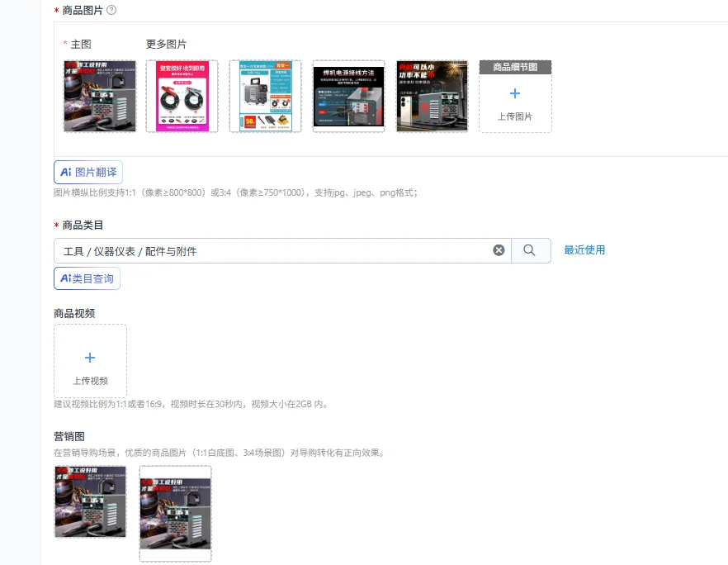728x565 pixels.
Task: Click the 更多图片 label
Action: coord(166,44)
